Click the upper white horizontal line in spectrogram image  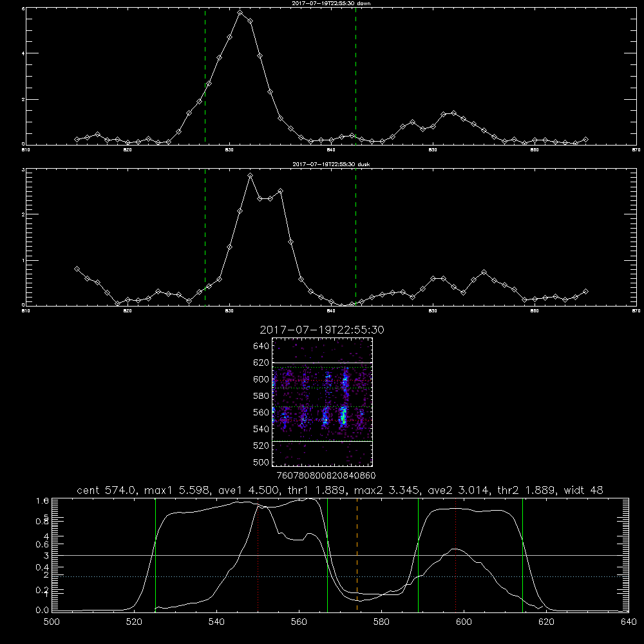coord(323,363)
